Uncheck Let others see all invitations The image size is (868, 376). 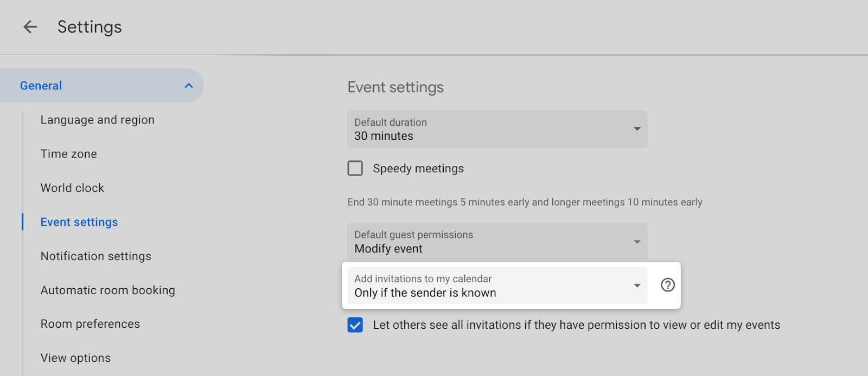point(355,325)
